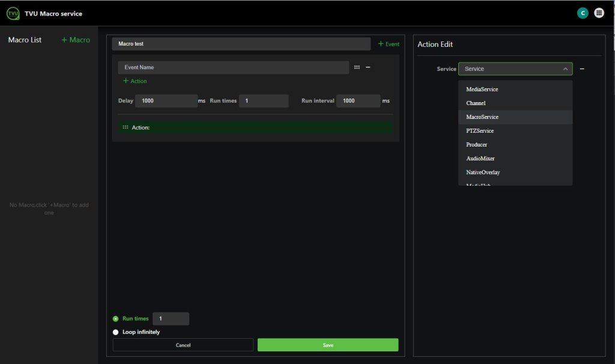The width and height of the screenshot is (615, 364).
Task: Click the green Action drag handle dots
Action: pos(125,127)
